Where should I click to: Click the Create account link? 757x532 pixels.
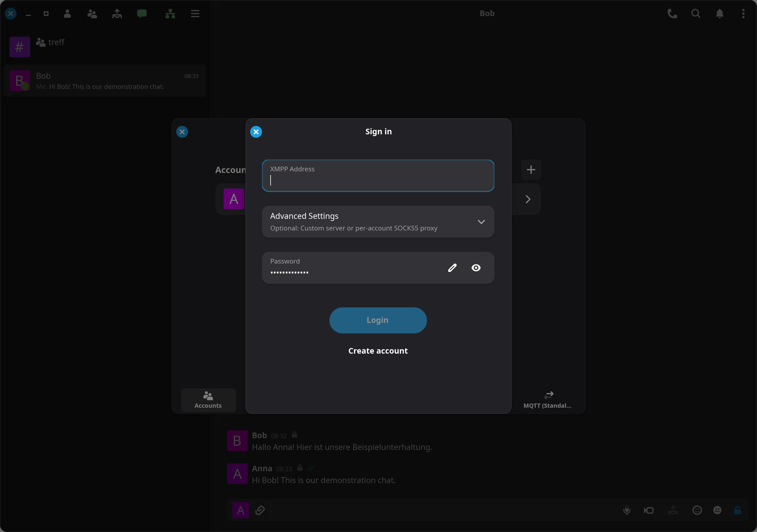378,351
